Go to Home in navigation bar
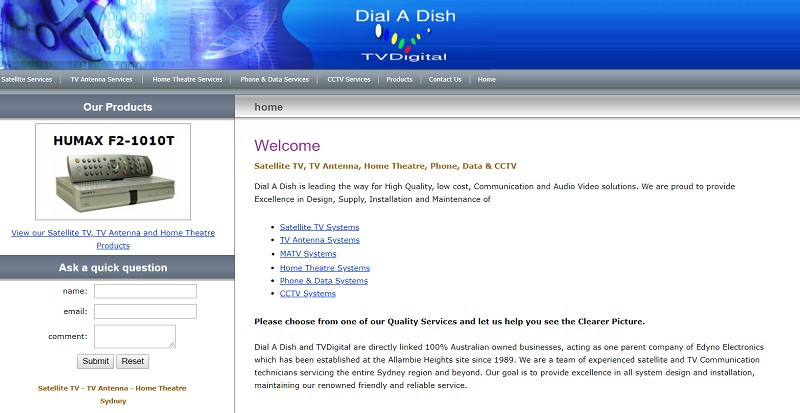 pyautogui.click(x=486, y=80)
